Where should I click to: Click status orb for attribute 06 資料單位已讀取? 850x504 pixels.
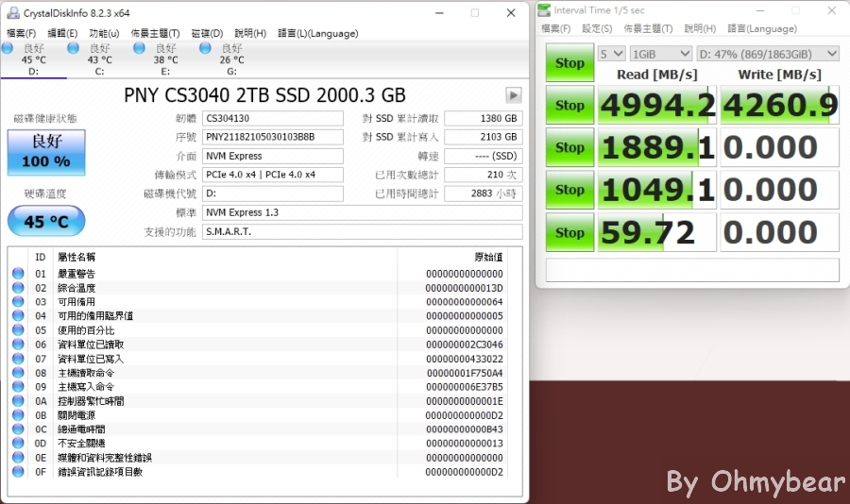pyautogui.click(x=18, y=344)
